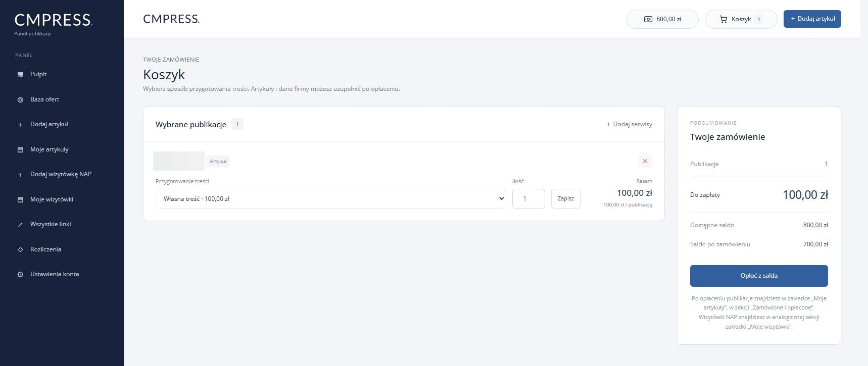Save quantity with the Zapisz button
Viewport: 868px width, 366px height.
click(566, 198)
